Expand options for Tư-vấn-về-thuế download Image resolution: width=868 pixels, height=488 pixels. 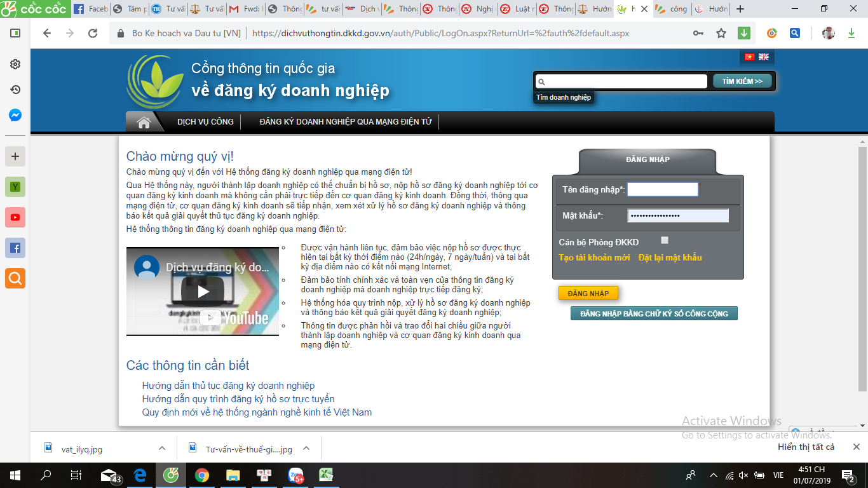pos(306,449)
